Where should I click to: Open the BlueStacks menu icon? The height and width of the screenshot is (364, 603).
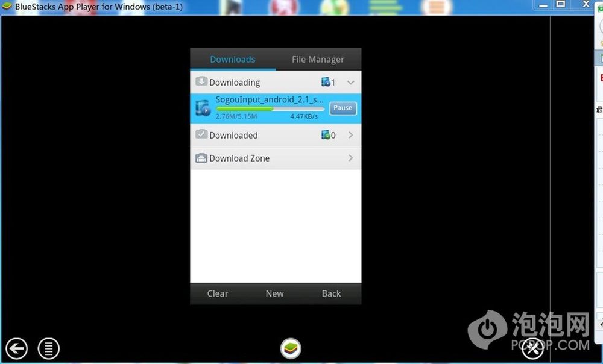tap(49, 348)
